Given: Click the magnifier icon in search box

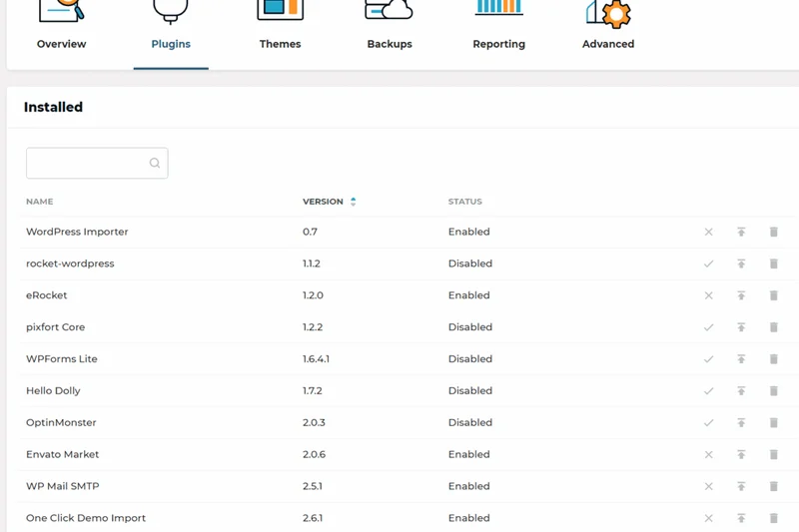Looking at the screenshot, I should [155, 163].
